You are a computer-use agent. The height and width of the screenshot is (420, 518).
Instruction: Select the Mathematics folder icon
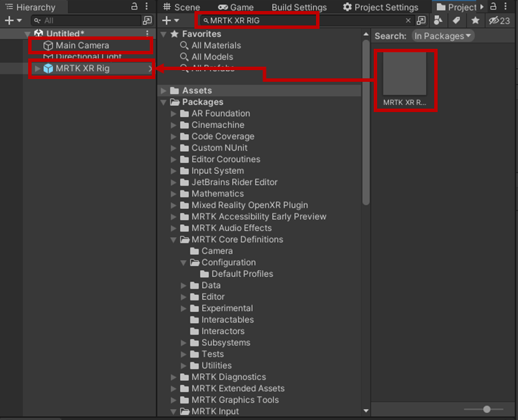184,194
